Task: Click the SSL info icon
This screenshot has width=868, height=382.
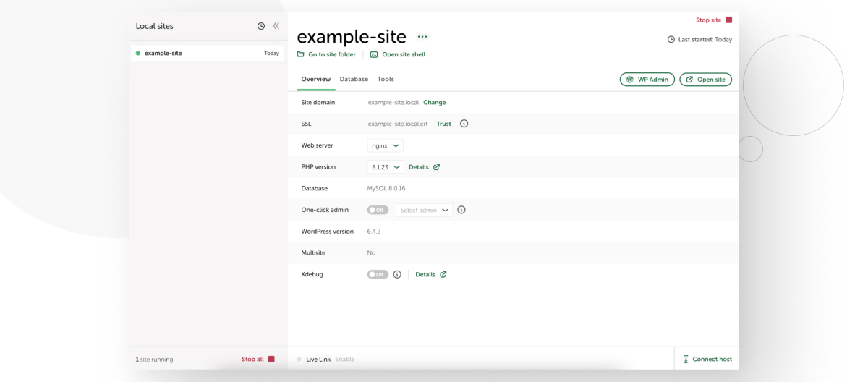Action: pos(464,124)
